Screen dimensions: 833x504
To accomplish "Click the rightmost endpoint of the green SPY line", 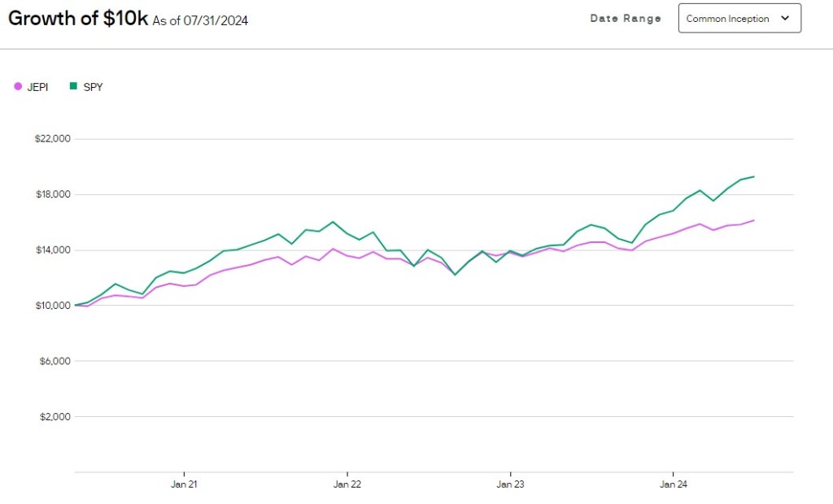I will pyautogui.click(x=754, y=176).
